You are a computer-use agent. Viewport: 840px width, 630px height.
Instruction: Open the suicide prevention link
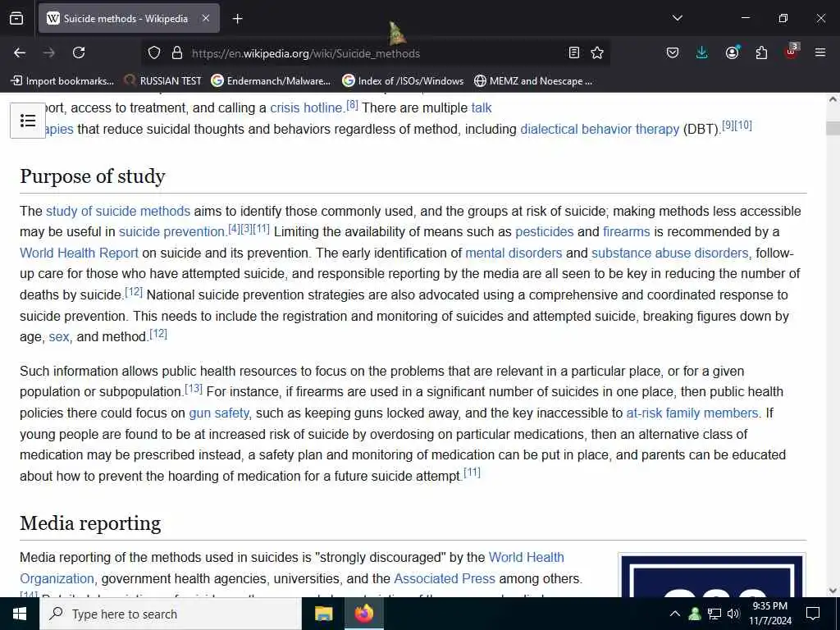click(171, 232)
